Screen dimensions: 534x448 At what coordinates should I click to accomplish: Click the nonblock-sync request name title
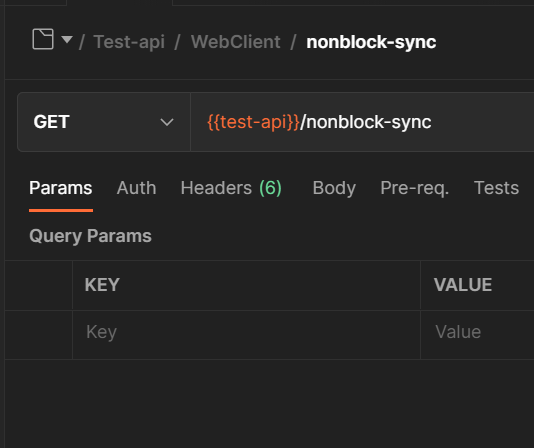tap(371, 42)
